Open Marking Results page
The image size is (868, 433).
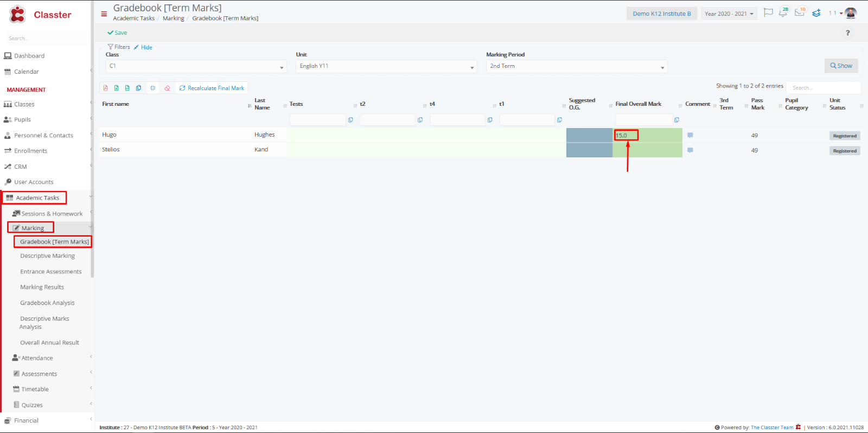coord(42,287)
